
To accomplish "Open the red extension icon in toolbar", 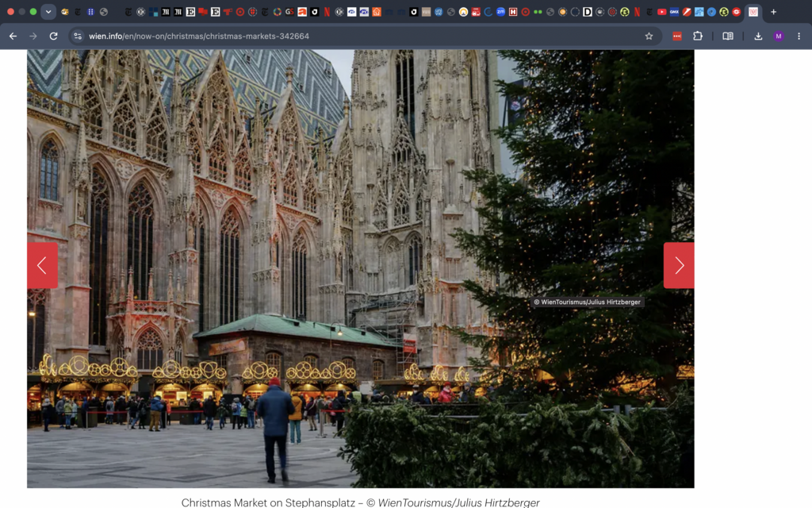I will tap(677, 37).
